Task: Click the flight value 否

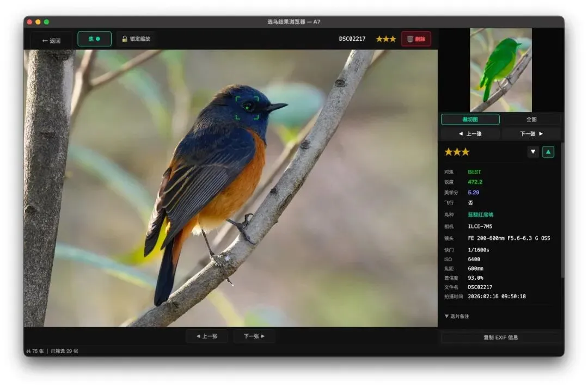Action: pos(470,203)
